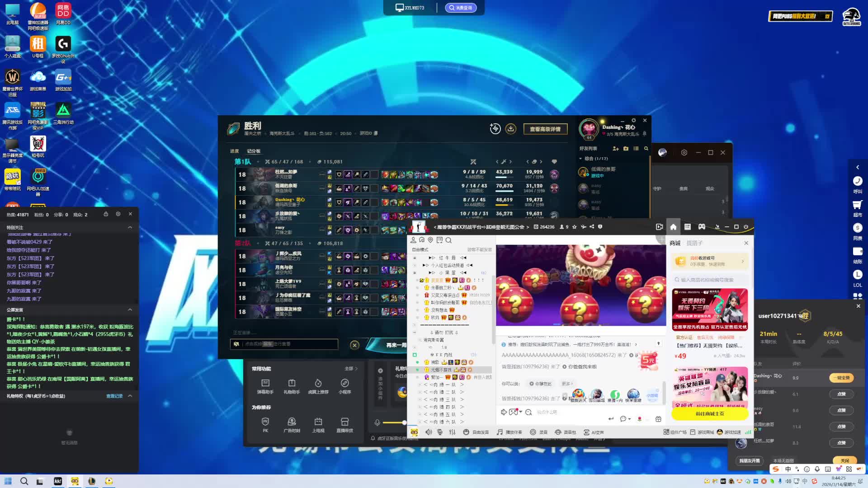Toggle the YY speaker mute icon
Image resolution: width=868 pixels, height=488 pixels.
pos(429,432)
